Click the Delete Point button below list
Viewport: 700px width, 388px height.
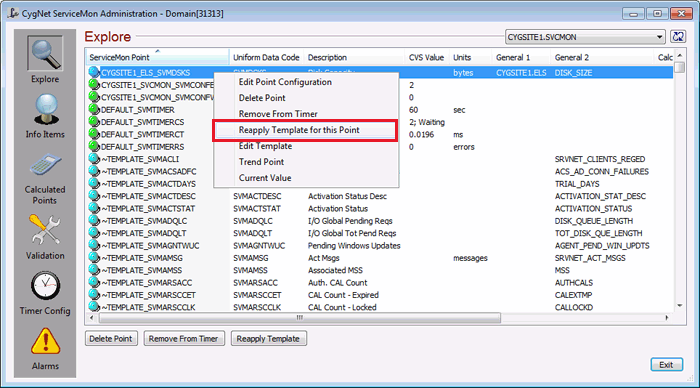[x=111, y=338]
